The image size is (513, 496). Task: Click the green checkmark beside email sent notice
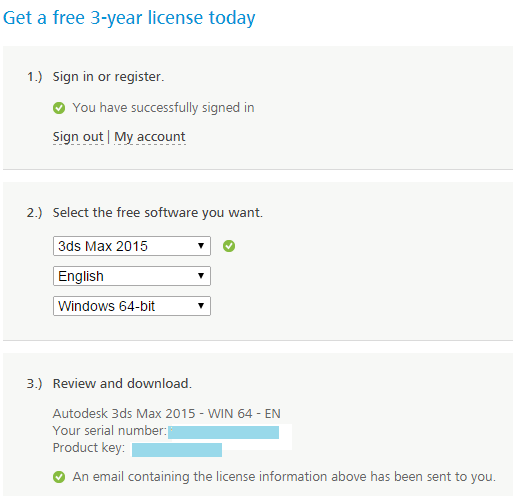pyautogui.click(x=59, y=477)
